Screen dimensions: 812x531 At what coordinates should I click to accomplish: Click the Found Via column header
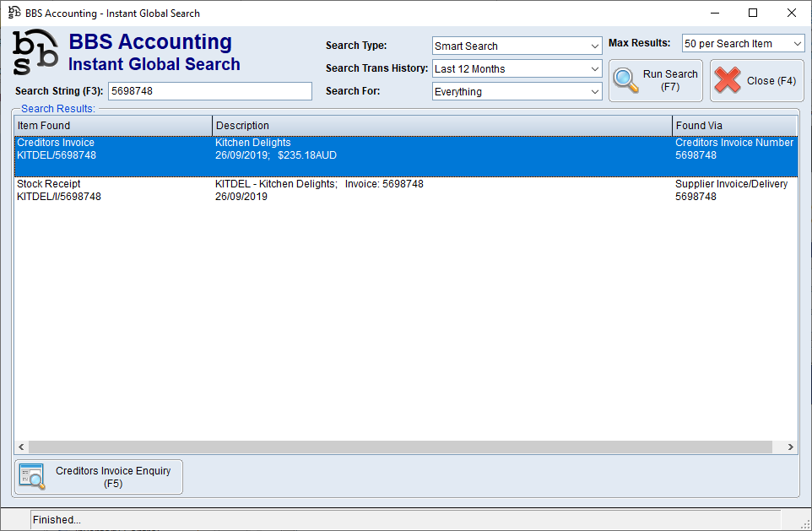pyautogui.click(x=734, y=126)
